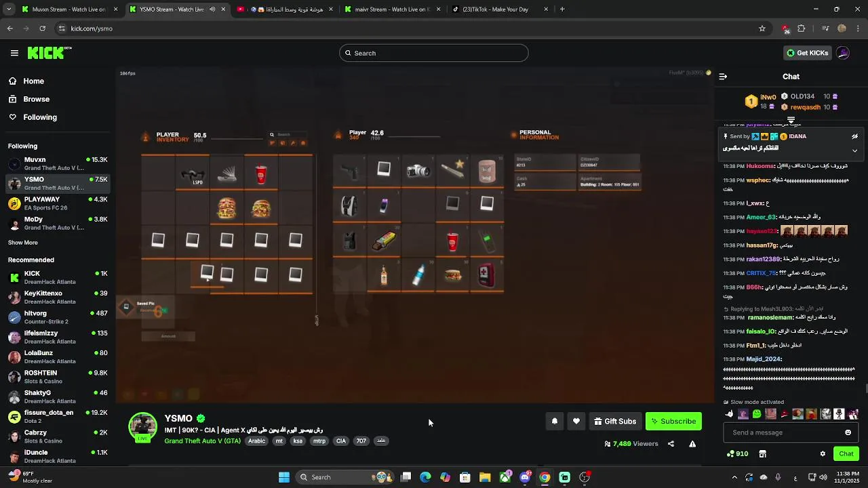The width and height of the screenshot is (868, 488).
Task: Open PLAYAWAY channel in Following list
Action: tap(58, 203)
